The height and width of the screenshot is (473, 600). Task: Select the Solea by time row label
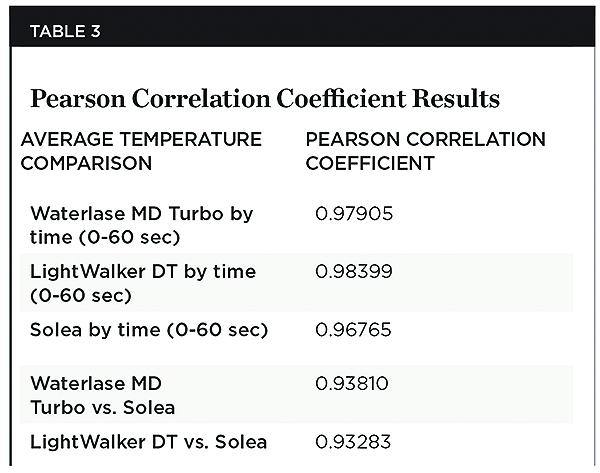(x=149, y=328)
